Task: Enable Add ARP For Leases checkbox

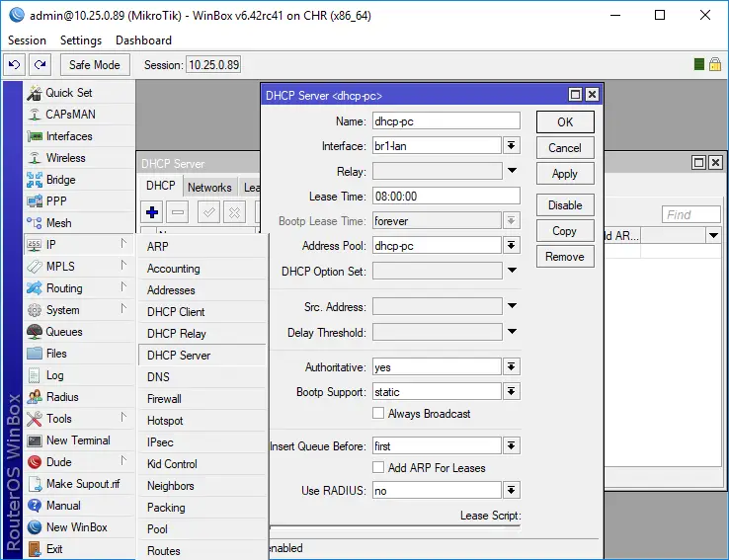Action: click(x=378, y=467)
